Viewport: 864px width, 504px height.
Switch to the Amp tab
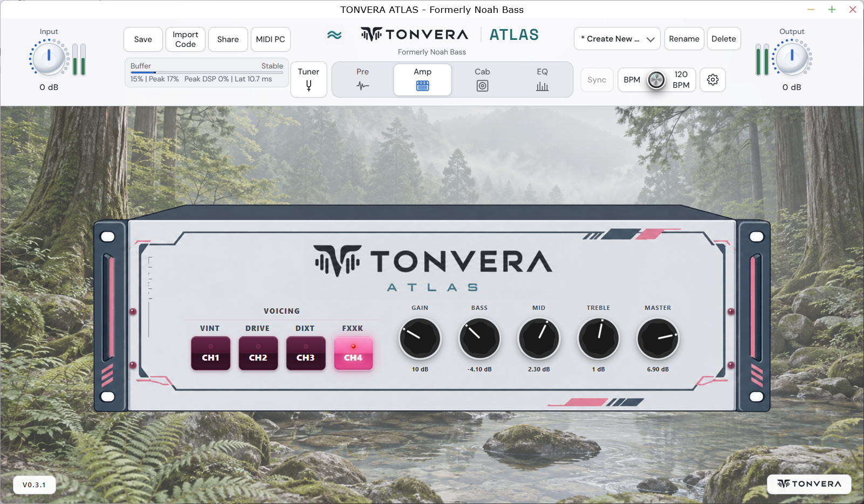point(422,80)
